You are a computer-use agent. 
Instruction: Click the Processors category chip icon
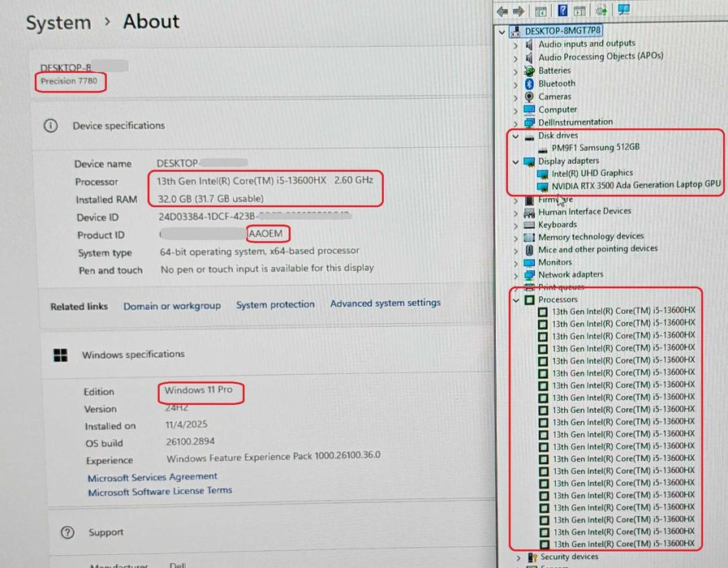(x=529, y=299)
